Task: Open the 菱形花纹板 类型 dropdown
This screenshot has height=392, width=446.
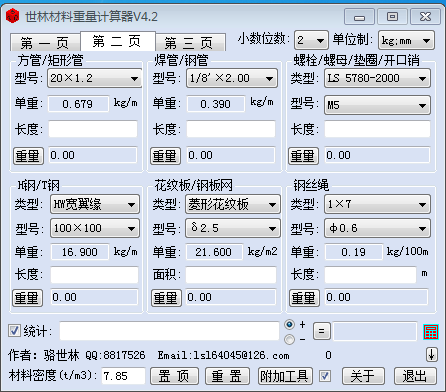Action: click(x=233, y=204)
